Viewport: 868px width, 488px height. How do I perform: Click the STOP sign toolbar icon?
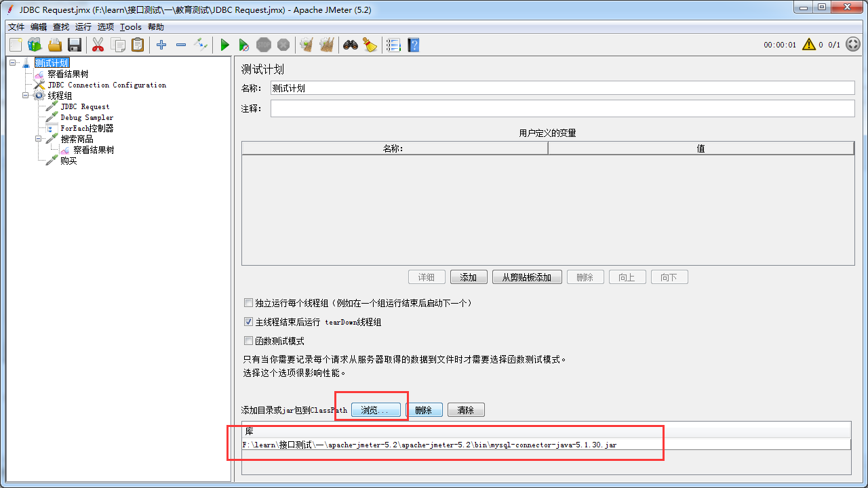264,45
